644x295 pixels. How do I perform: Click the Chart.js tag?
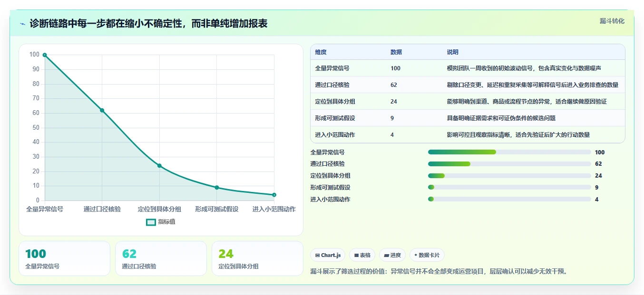click(x=328, y=255)
